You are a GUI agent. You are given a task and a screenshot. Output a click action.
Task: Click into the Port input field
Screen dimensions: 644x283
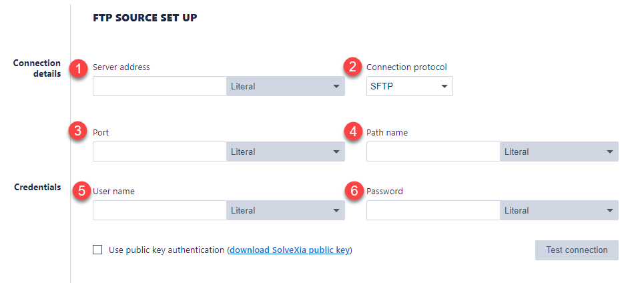tap(159, 152)
